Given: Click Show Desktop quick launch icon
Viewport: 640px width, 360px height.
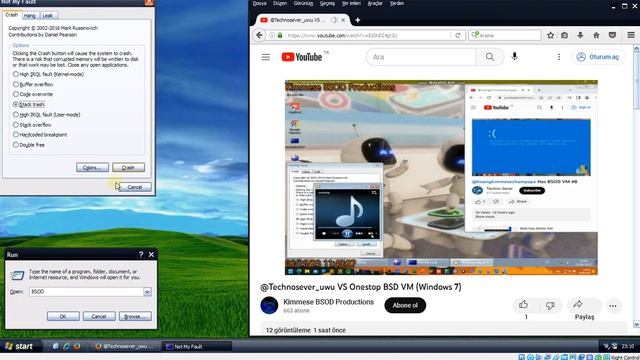Looking at the screenshot, I should (56, 347).
